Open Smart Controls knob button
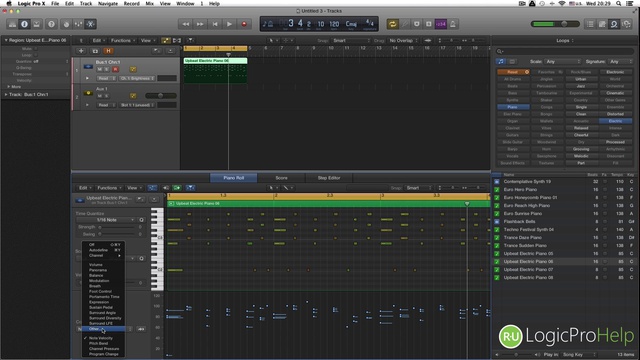The image size is (640, 360). (x=66, y=24)
